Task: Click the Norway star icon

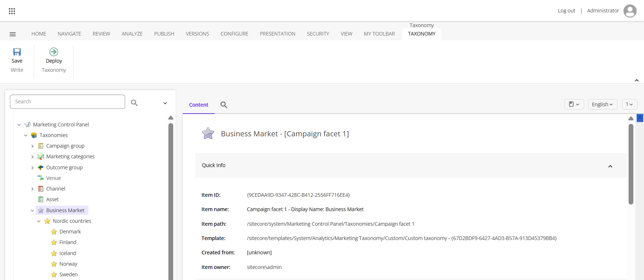Action: point(54,264)
